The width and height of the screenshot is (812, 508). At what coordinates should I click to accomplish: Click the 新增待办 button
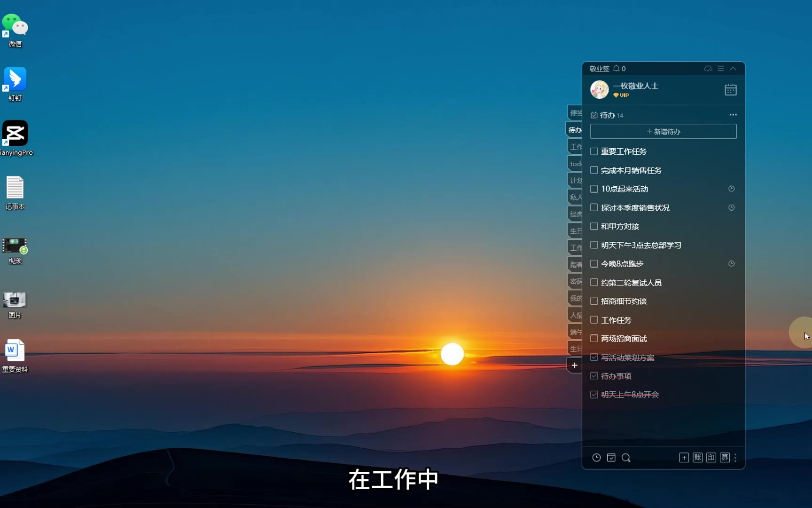pos(663,131)
